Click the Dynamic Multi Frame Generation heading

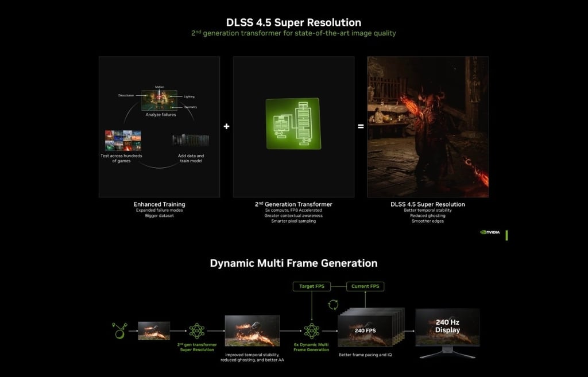(293, 263)
